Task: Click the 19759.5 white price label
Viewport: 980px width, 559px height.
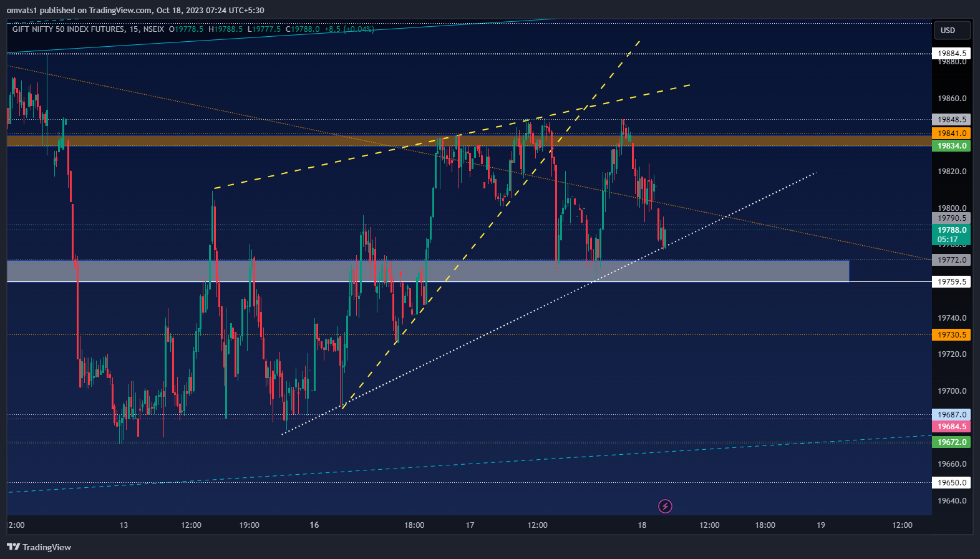Action: tap(951, 282)
